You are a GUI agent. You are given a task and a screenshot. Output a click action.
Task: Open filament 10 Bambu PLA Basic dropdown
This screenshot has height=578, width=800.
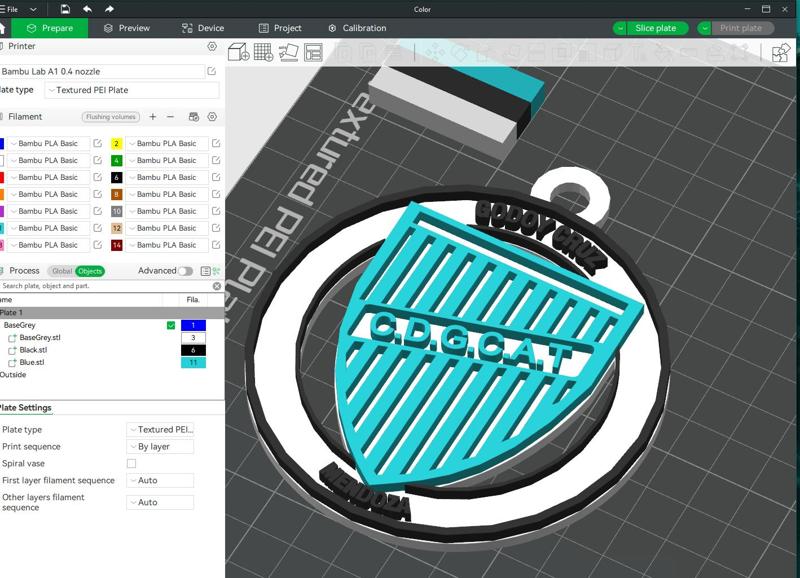[x=167, y=211]
